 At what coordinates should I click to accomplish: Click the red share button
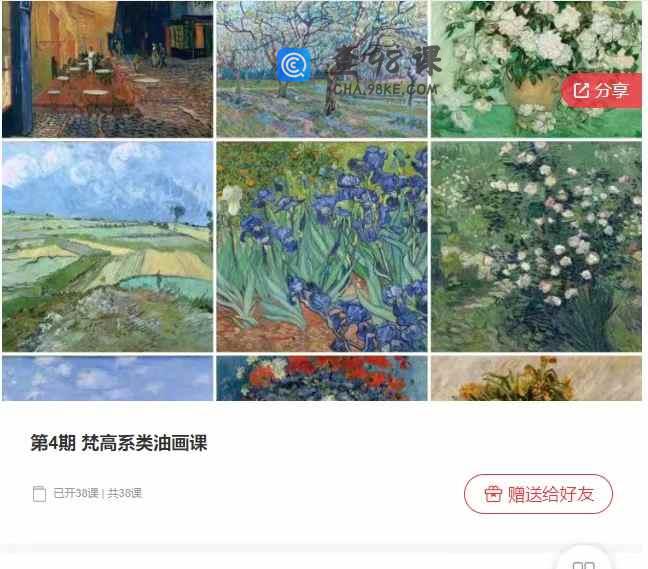602,90
